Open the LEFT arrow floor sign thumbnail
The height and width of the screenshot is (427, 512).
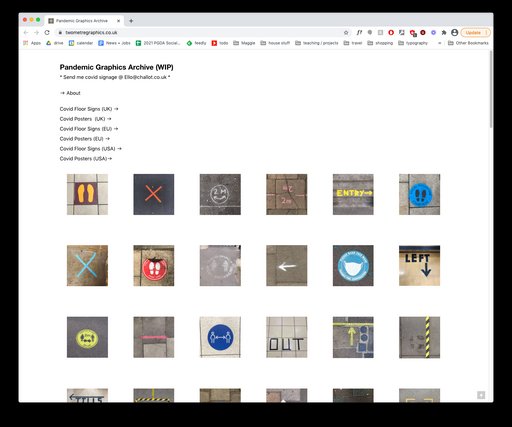click(x=419, y=266)
